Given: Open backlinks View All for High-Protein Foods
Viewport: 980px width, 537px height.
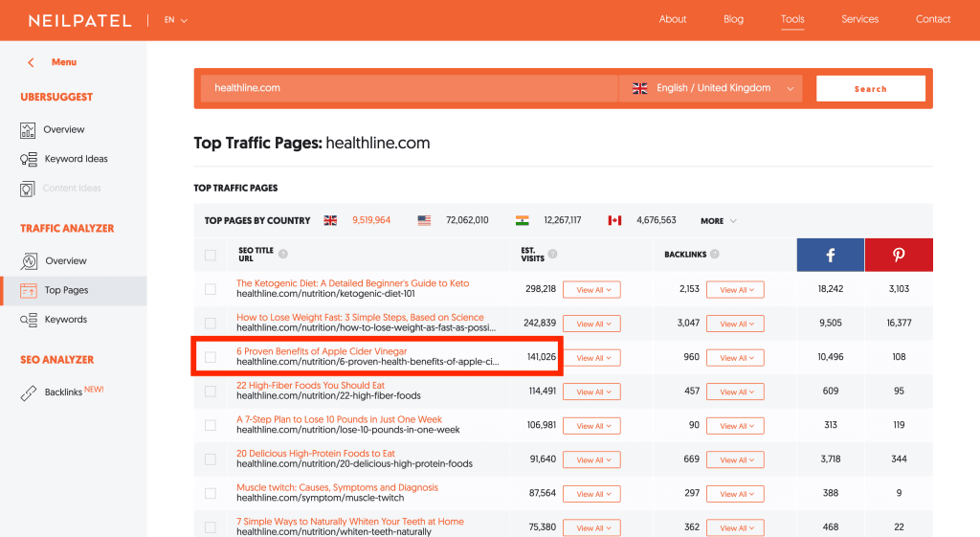Looking at the screenshot, I should point(735,460).
